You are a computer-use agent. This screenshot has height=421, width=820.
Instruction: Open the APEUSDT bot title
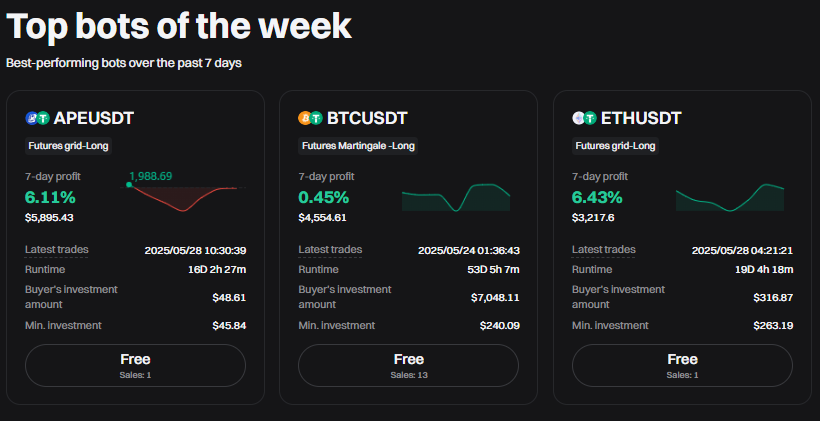tap(93, 118)
